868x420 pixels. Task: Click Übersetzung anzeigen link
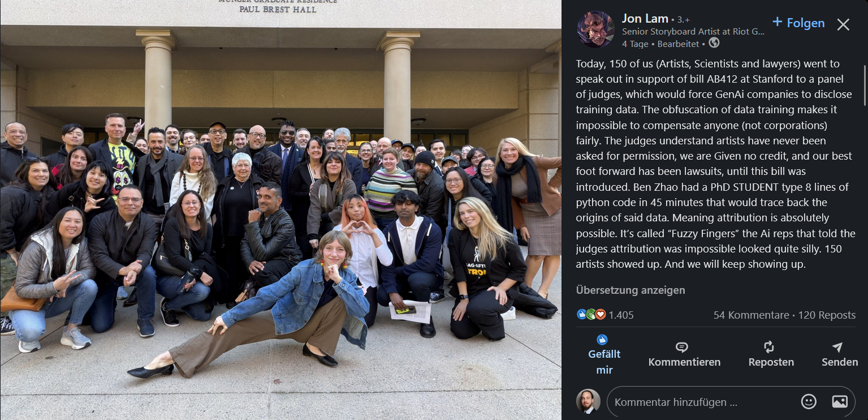click(631, 290)
